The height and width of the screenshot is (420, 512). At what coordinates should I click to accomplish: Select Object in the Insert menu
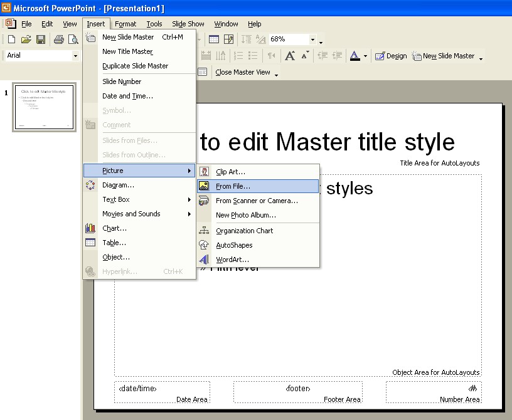click(139, 257)
